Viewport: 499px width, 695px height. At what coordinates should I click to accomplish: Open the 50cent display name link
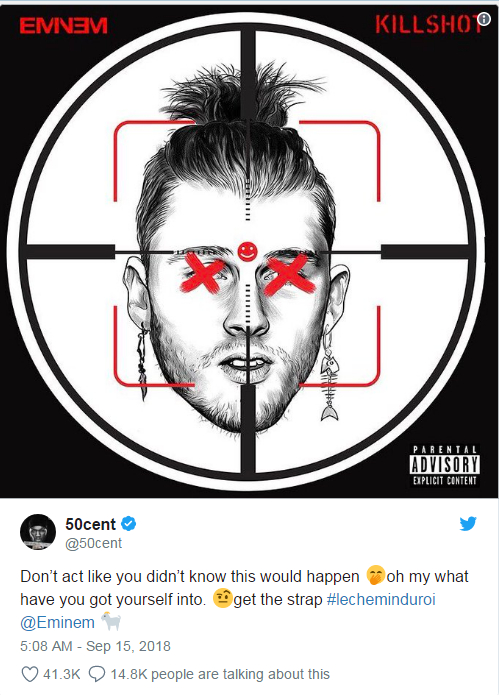(90, 524)
